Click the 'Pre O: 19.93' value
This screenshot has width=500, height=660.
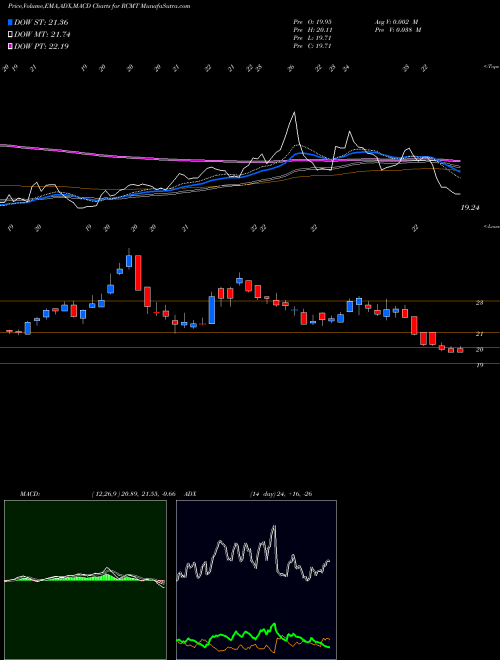click(x=312, y=22)
